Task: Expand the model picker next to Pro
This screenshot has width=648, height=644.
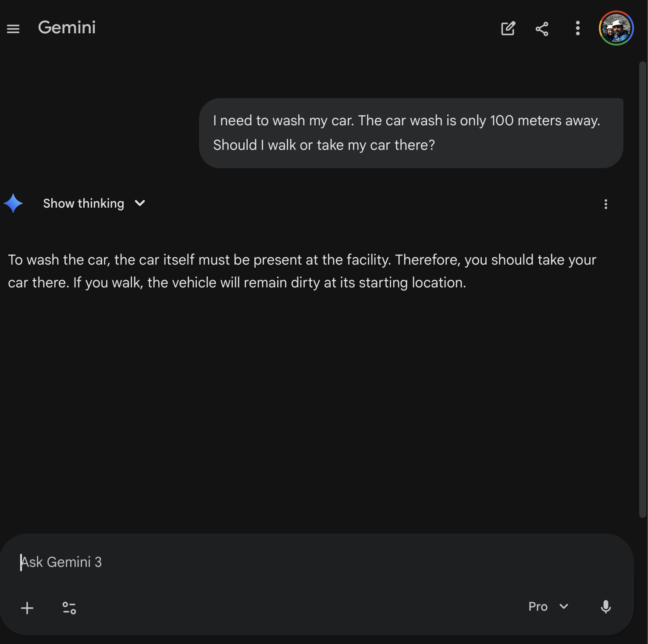Action: point(564,607)
